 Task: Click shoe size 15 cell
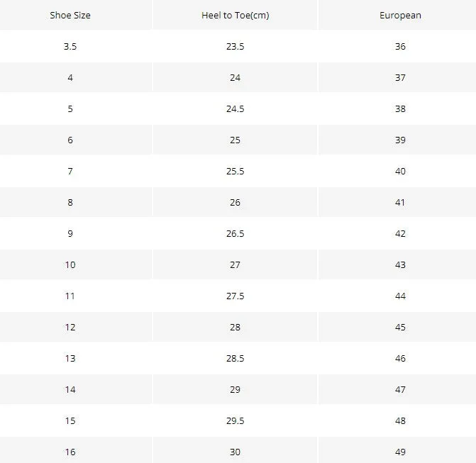(70, 421)
